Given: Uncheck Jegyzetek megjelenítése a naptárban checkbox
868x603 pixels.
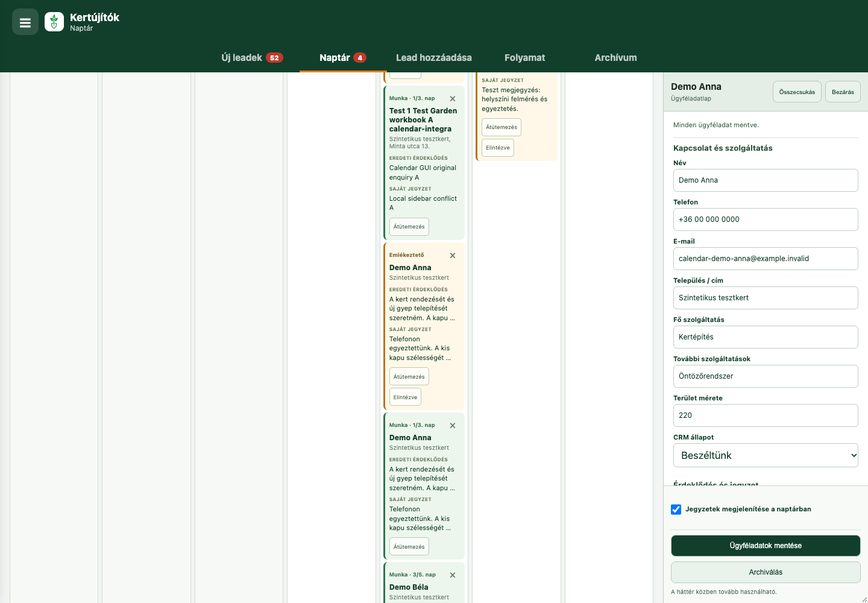Looking at the screenshot, I should pos(676,510).
